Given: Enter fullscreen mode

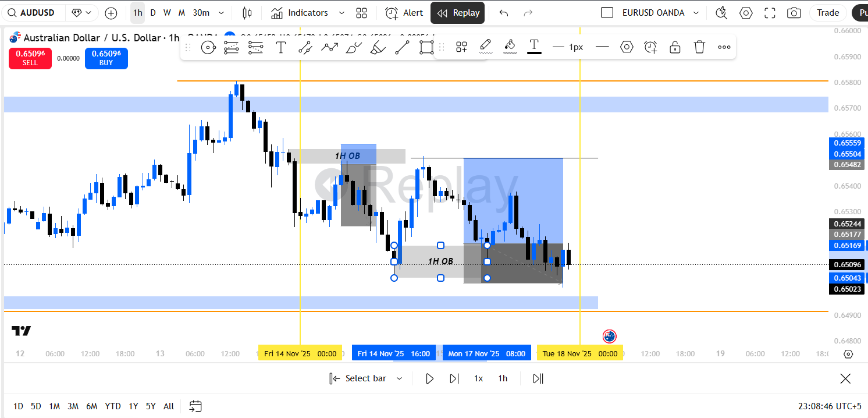Looking at the screenshot, I should point(770,13).
